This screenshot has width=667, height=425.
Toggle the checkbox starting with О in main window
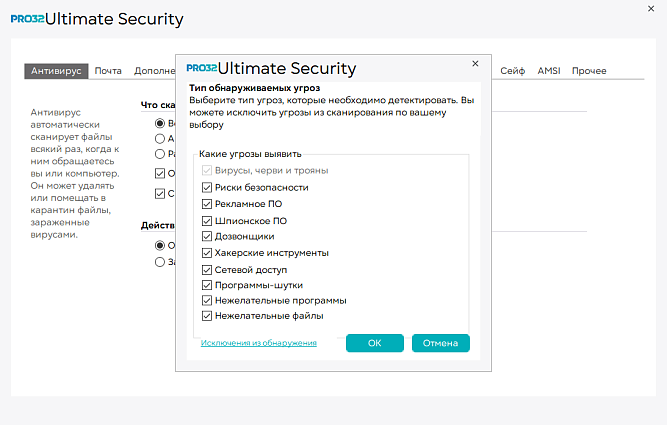[x=160, y=174]
